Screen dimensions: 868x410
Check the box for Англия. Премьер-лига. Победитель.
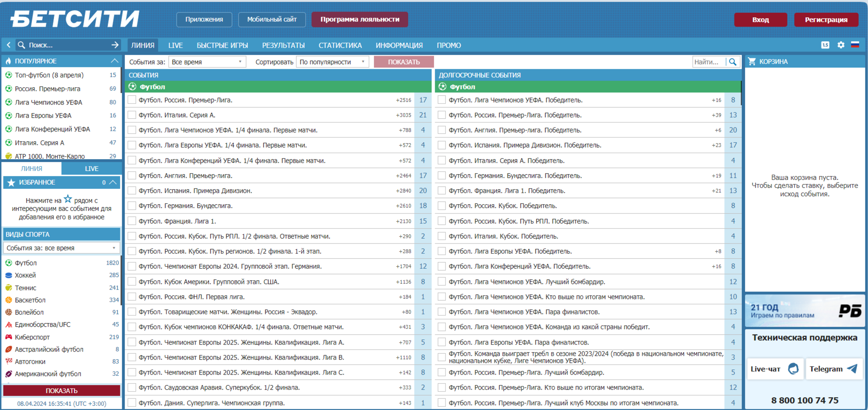pos(442,130)
